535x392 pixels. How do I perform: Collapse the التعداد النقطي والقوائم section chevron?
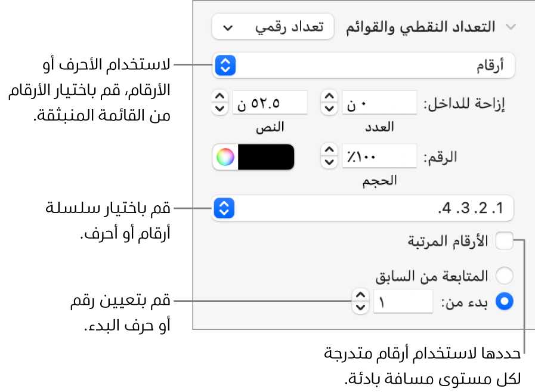pos(510,27)
